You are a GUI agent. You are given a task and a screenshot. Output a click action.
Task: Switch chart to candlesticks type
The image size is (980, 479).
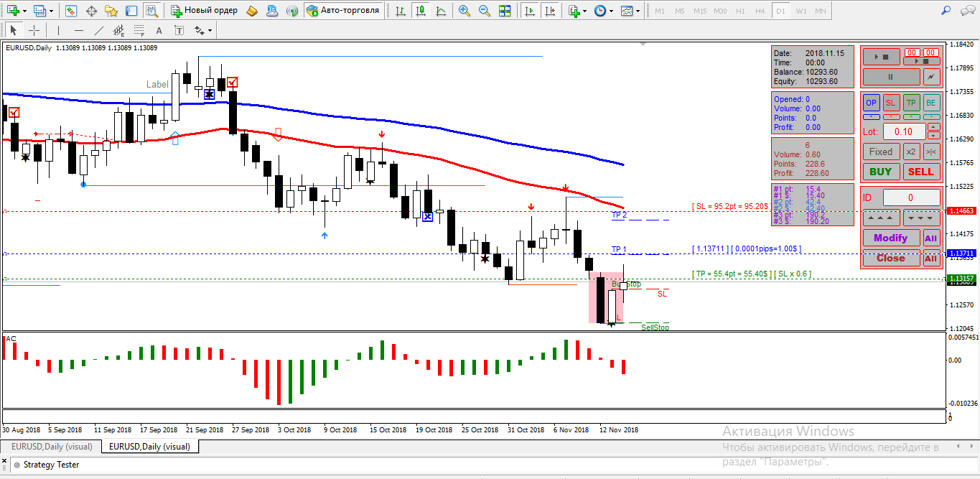coord(419,11)
